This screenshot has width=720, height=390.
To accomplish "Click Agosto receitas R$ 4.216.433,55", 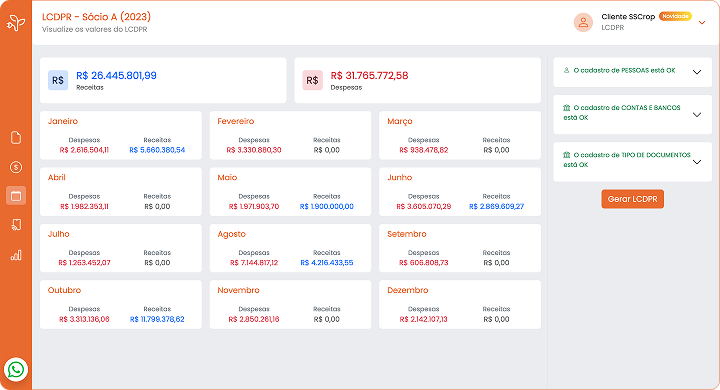I will click(x=326, y=263).
